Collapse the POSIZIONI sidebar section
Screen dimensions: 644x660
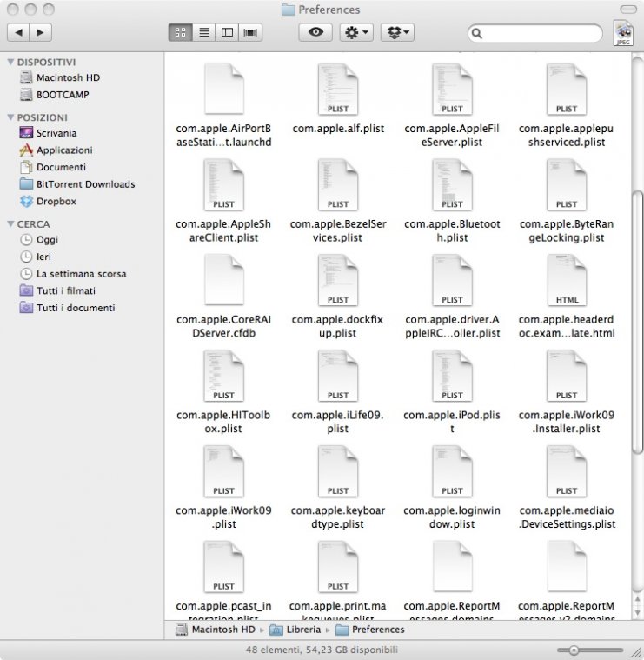(10, 117)
